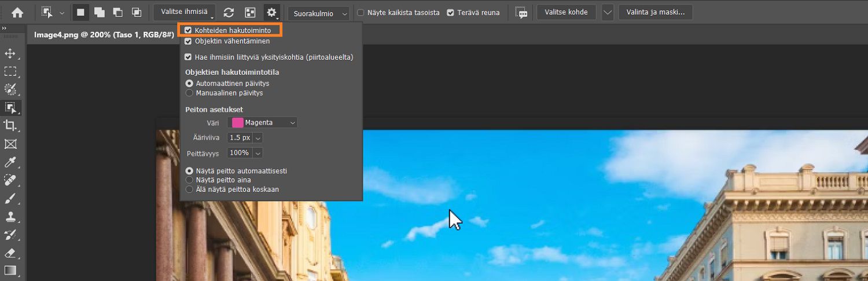Expand Valitse ihmisiä dropdown button
Screen dimensions: 868x281
pyautogui.click(x=184, y=12)
